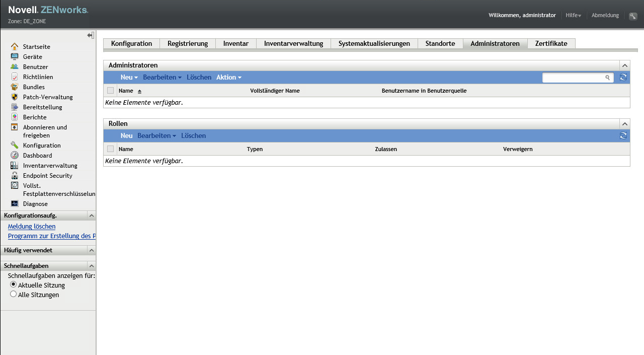Select all Administratoren checkbox
The width and height of the screenshot is (644, 355).
(x=110, y=91)
